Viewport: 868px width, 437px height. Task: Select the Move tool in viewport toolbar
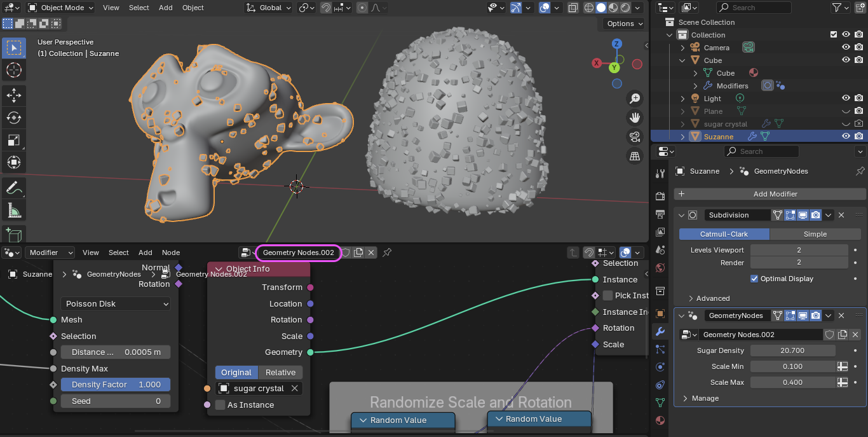coord(13,95)
